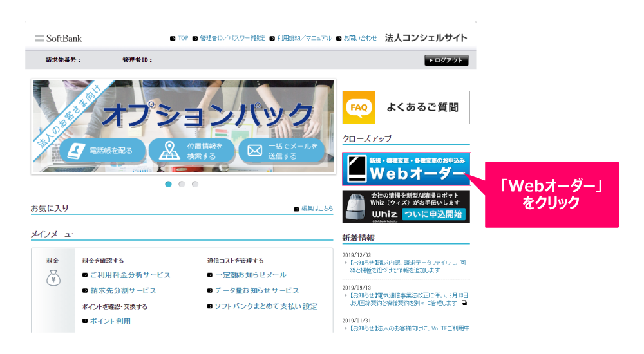The width and height of the screenshot is (644, 354).
Task: Click ついに申込開始 on Whiz banner
Action: [x=433, y=214]
